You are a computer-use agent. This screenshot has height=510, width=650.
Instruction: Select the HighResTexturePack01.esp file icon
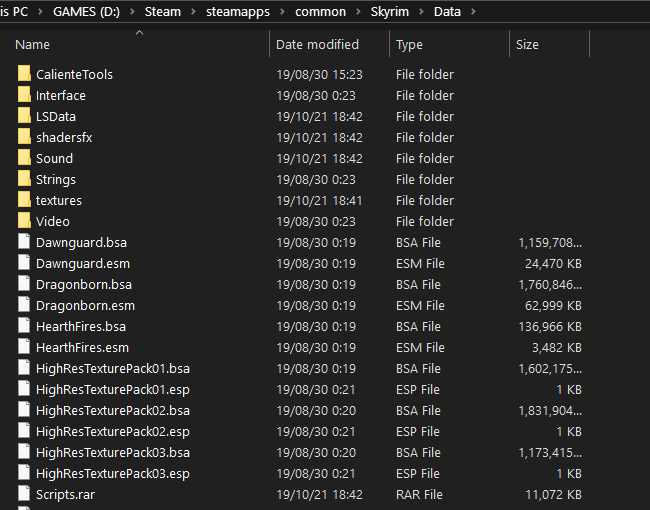[24, 389]
